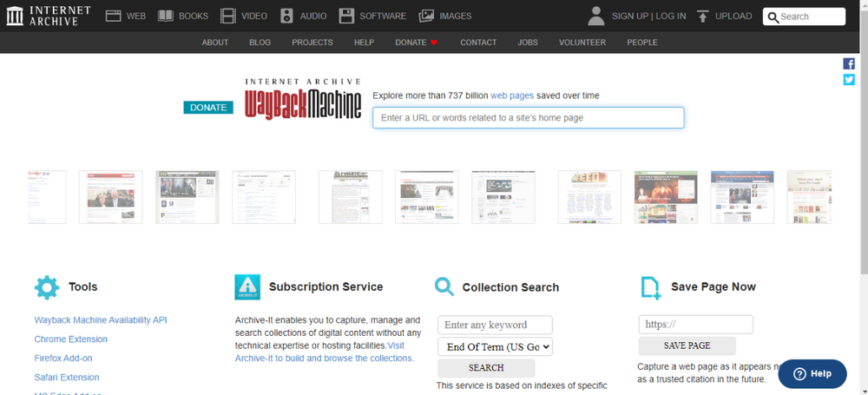Open the VOLUNTEER menu item

tap(582, 42)
